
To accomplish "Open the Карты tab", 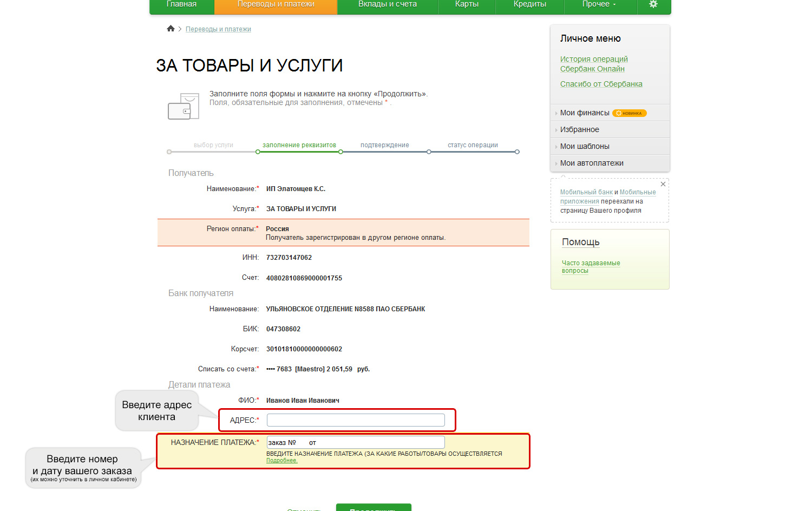I will (467, 4).
